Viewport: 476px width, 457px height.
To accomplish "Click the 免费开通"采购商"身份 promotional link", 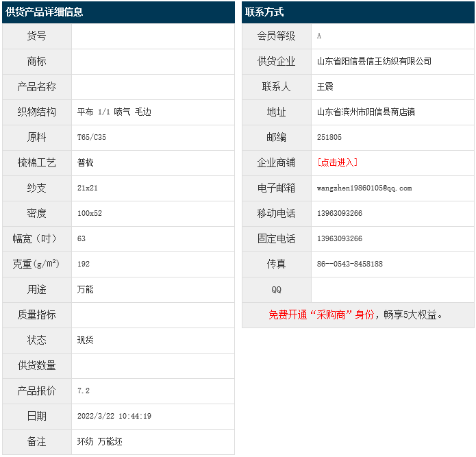I will [321, 314].
